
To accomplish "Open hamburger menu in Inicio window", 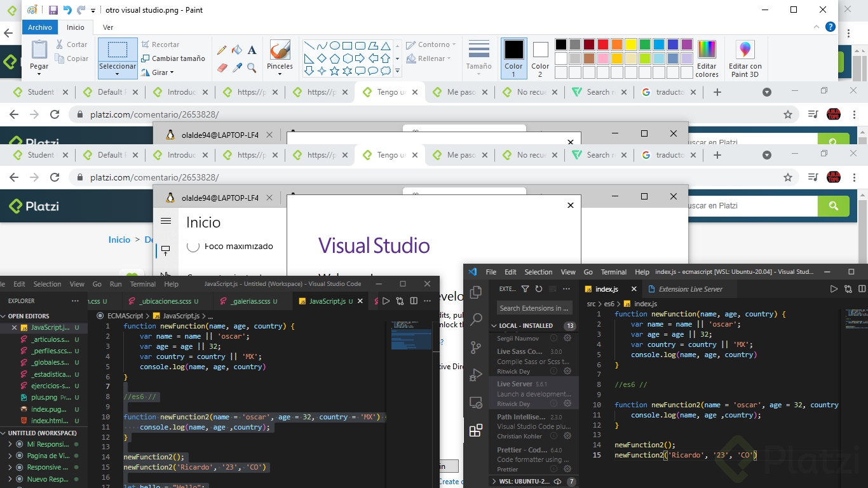I will pos(166,221).
